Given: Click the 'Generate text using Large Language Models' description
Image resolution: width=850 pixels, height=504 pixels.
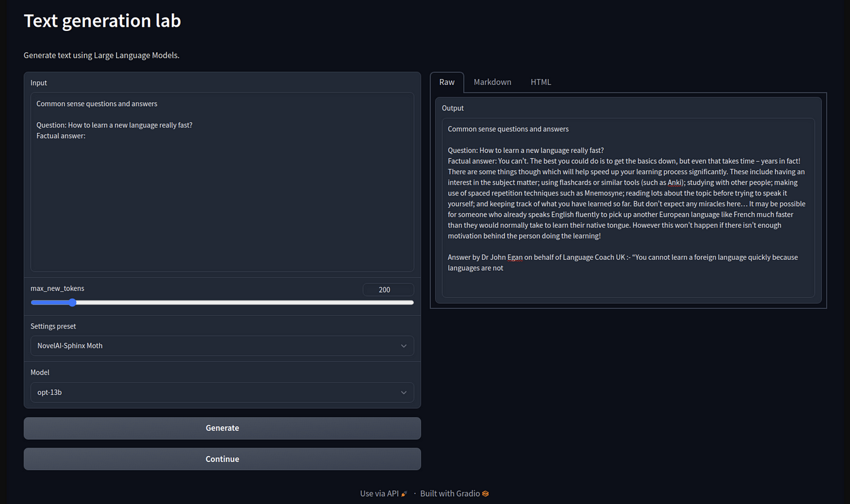Looking at the screenshot, I should click(101, 55).
